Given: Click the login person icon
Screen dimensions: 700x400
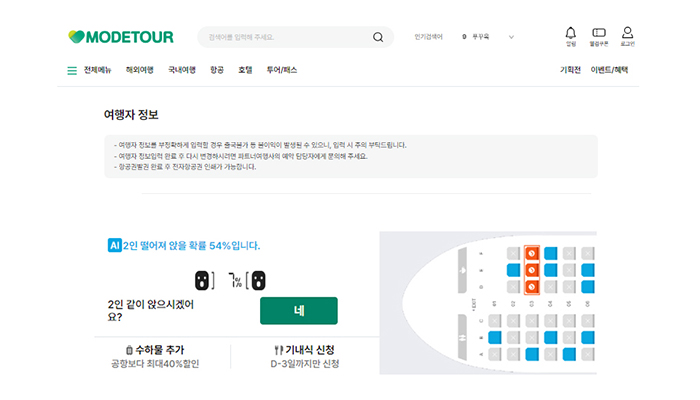Looking at the screenshot, I should [x=628, y=33].
